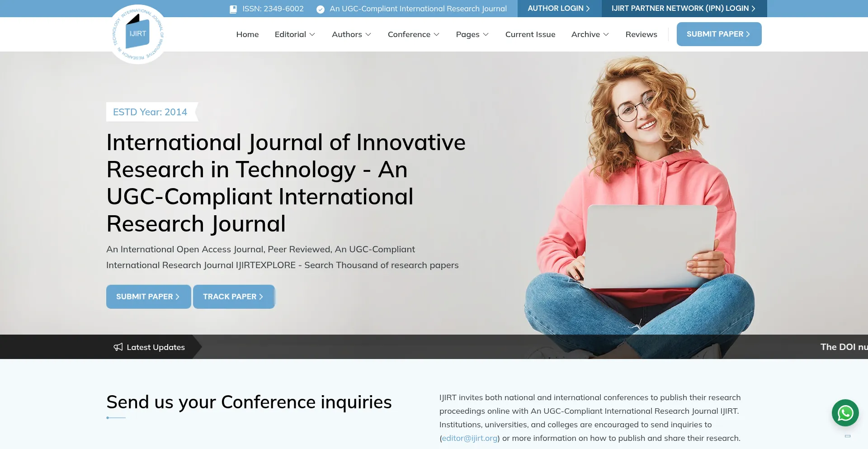Select Reviews in the navigation bar
Viewport: 868px width, 449px height.
pos(641,34)
